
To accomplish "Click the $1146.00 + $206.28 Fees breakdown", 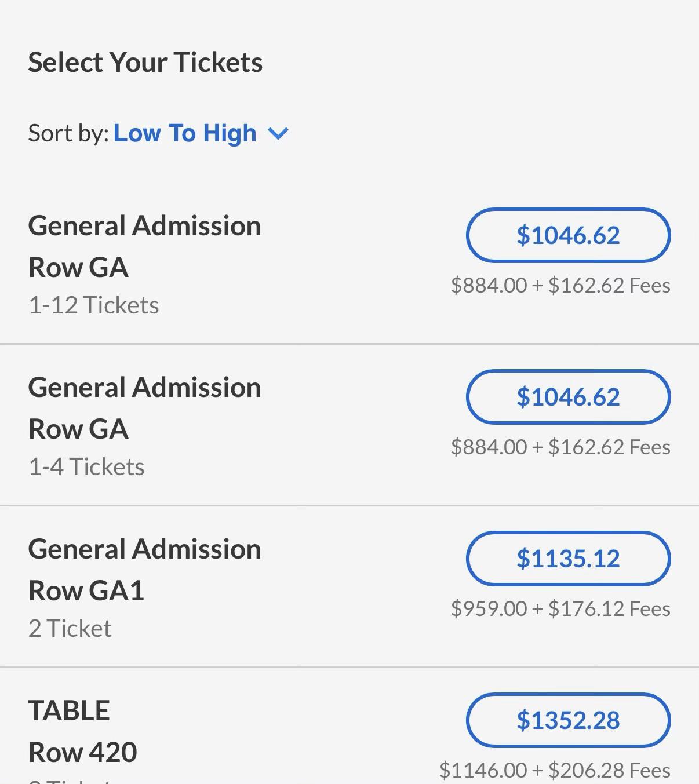I will (555, 770).
